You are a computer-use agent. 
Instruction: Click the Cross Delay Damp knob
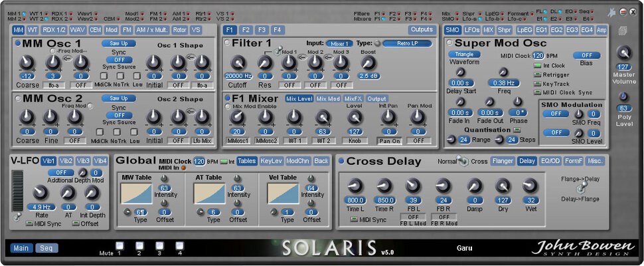point(475,186)
